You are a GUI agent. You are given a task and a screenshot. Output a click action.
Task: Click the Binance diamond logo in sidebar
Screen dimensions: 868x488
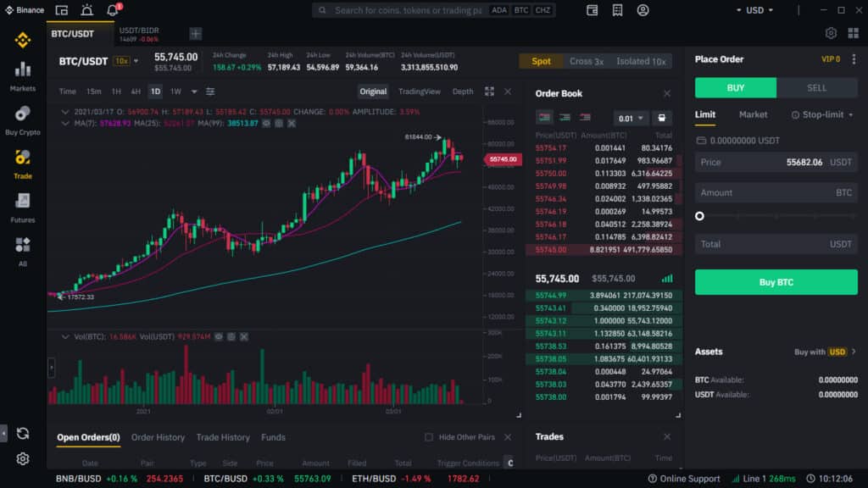[23, 40]
